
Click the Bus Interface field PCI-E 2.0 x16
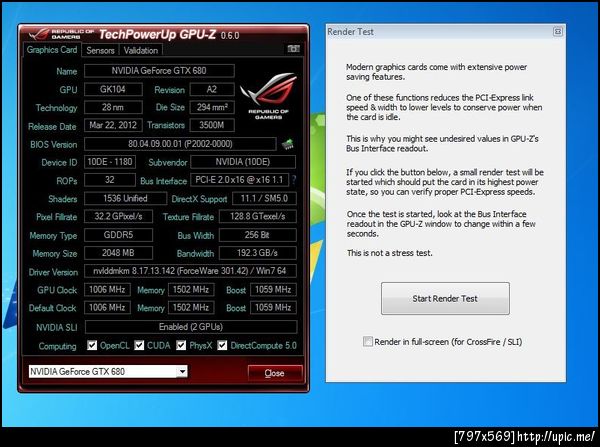click(x=240, y=180)
